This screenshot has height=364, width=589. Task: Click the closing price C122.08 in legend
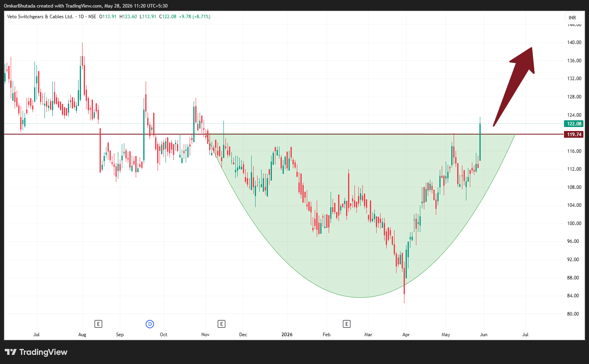168,17
